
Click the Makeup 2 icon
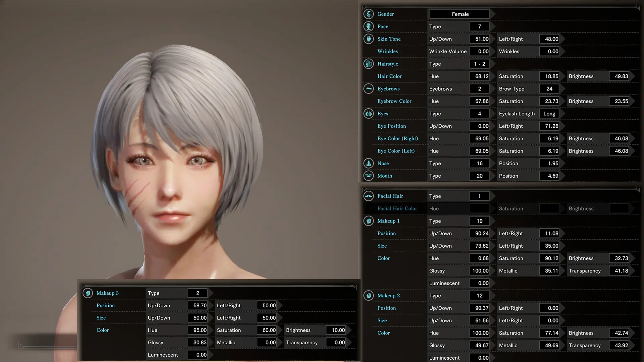click(x=368, y=296)
